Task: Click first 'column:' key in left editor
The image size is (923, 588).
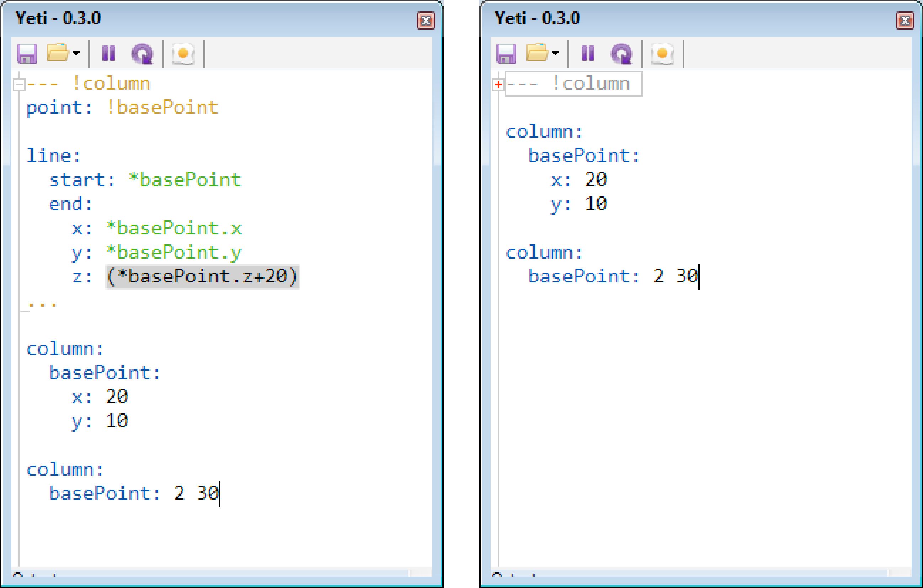Action: pos(65,349)
